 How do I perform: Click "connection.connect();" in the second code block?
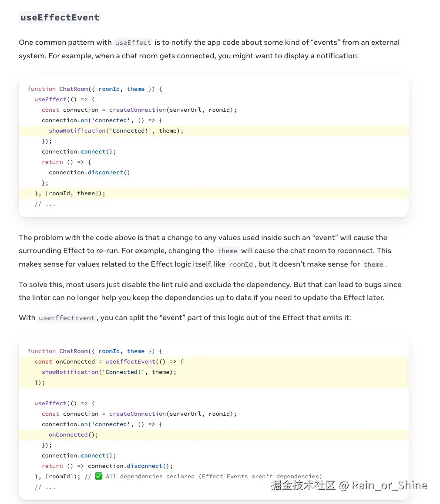coord(79,455)
